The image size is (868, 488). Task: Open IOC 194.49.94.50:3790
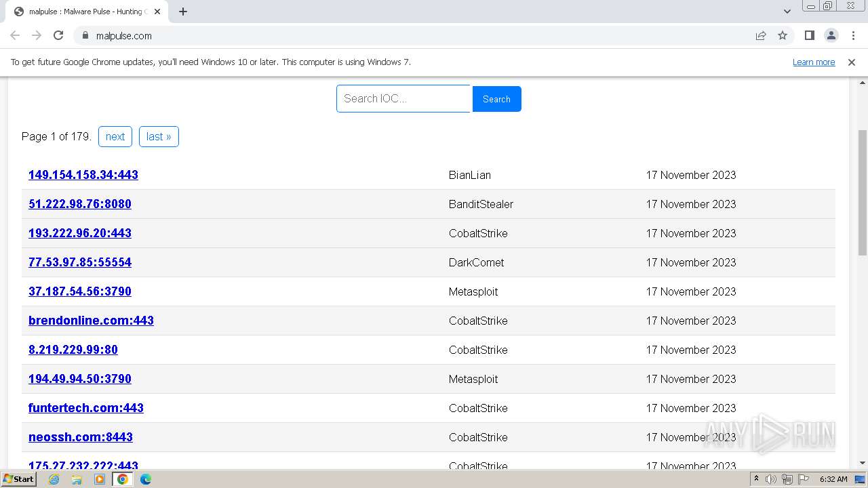click(80, 379)
